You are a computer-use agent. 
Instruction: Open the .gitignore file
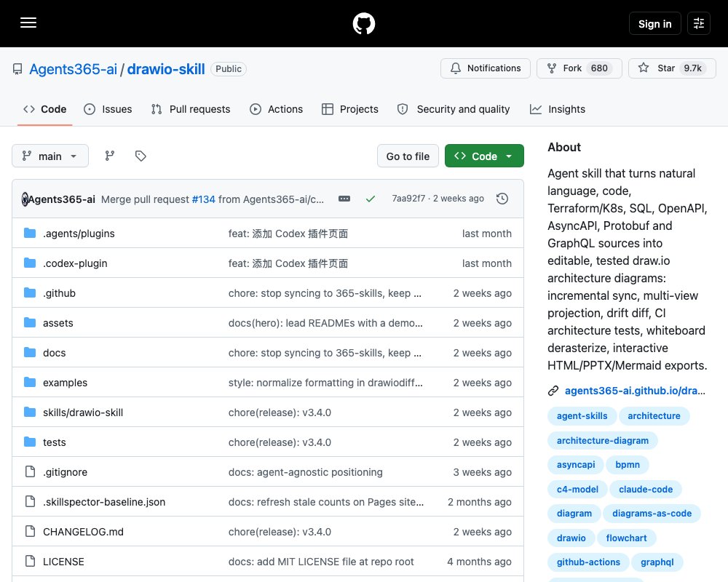65,472
